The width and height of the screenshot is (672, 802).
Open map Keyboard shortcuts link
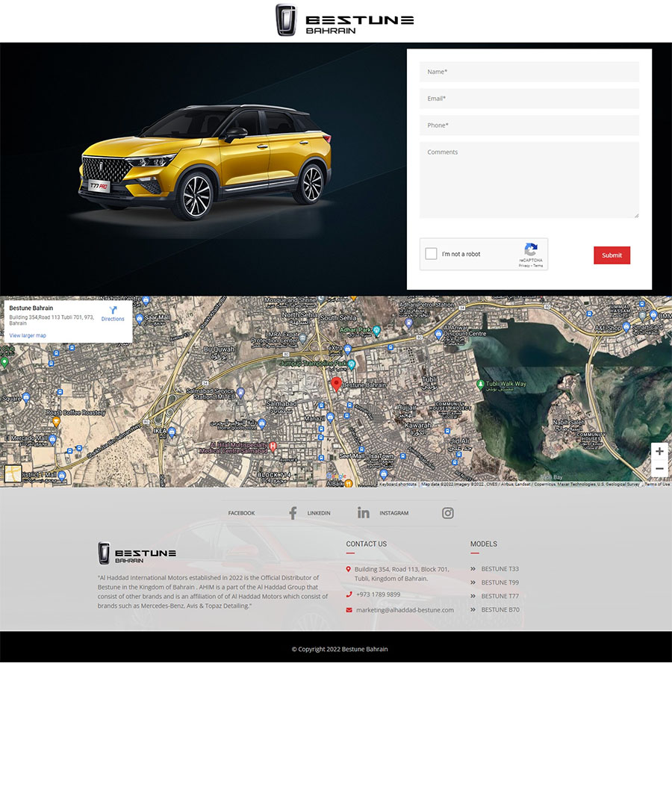[x=398, y=484]
